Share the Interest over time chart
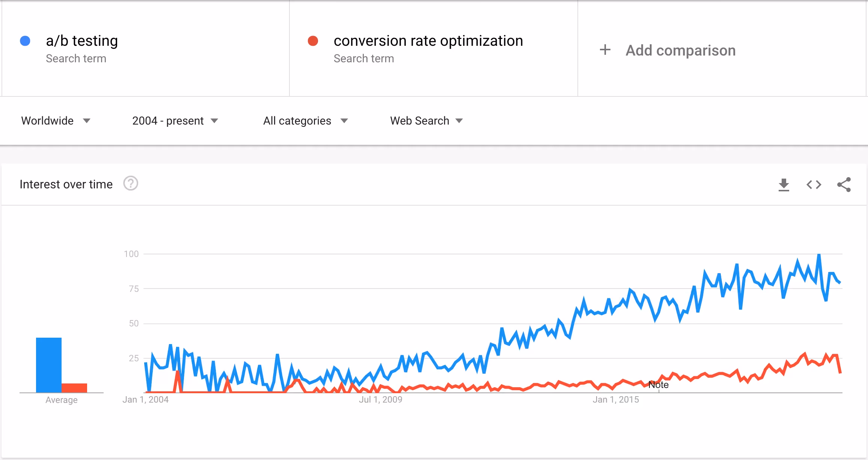 (844, 185)
